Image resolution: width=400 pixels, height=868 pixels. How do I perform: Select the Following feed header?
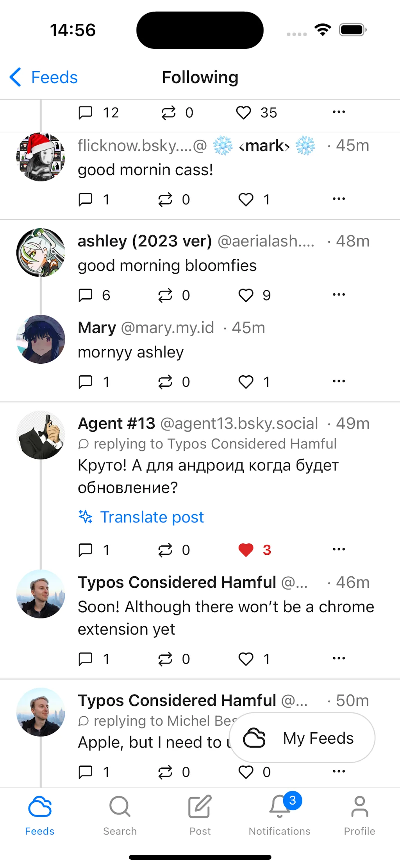click(200, 77)
